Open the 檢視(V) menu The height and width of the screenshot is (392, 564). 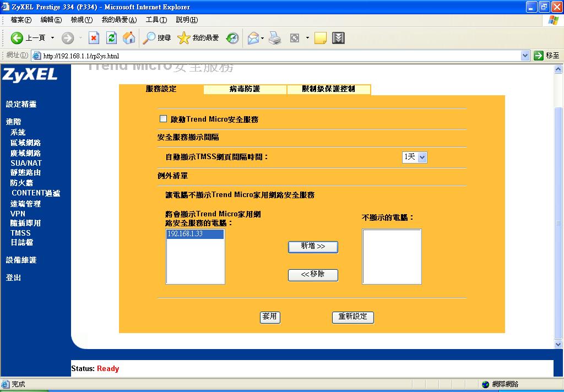pyautogui.click(x=82, y=20)
